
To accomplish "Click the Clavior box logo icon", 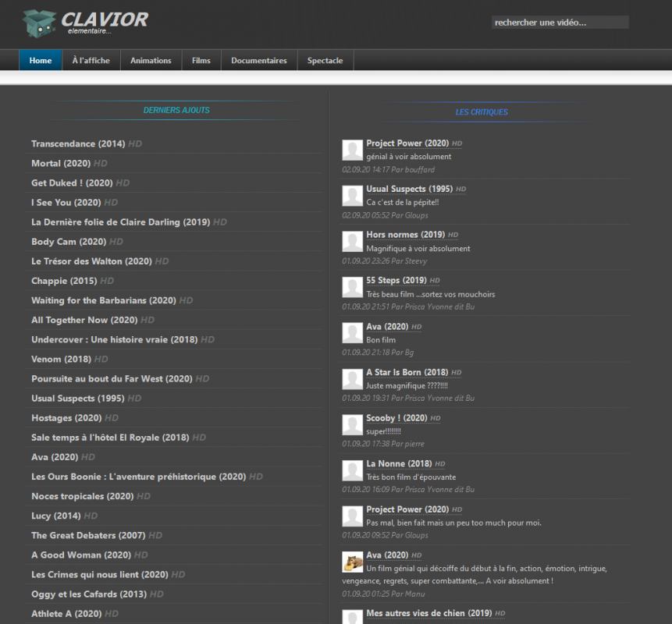I will [x=39, y=23].
